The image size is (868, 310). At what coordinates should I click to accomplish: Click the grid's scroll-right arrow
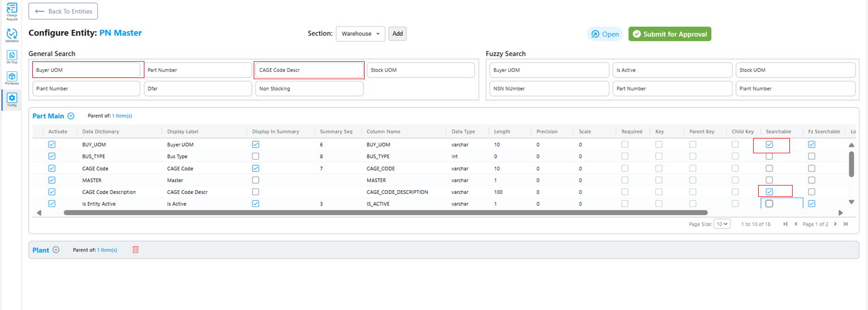pos(840,213)
